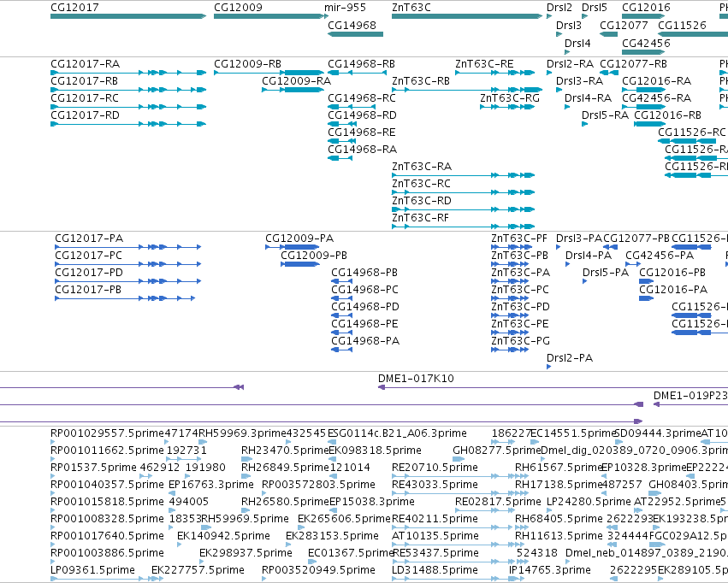Select the Drsl4 gene label
The width and height of the screenshot is (728, 583).
tap(577, 43)
